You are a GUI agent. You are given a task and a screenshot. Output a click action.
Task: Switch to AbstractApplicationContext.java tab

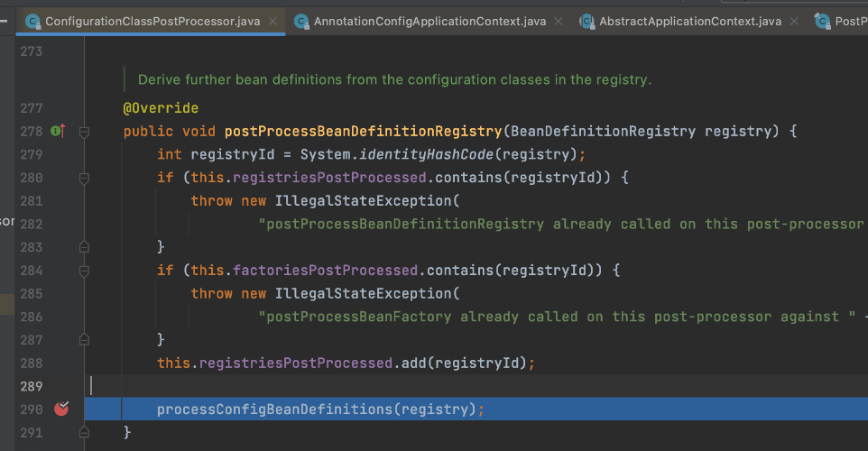691,21
